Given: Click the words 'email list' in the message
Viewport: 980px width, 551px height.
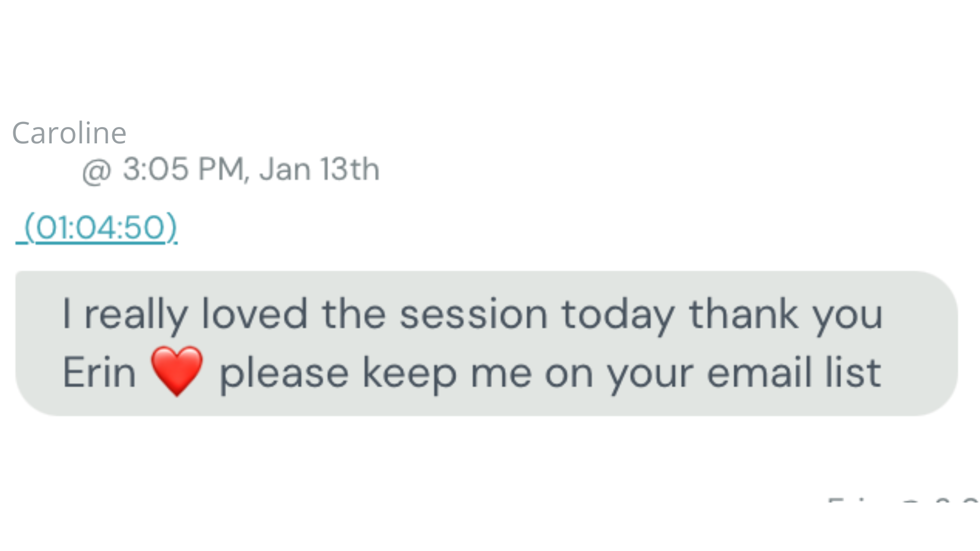Looking at the screenshot, I should pos(794,372).
